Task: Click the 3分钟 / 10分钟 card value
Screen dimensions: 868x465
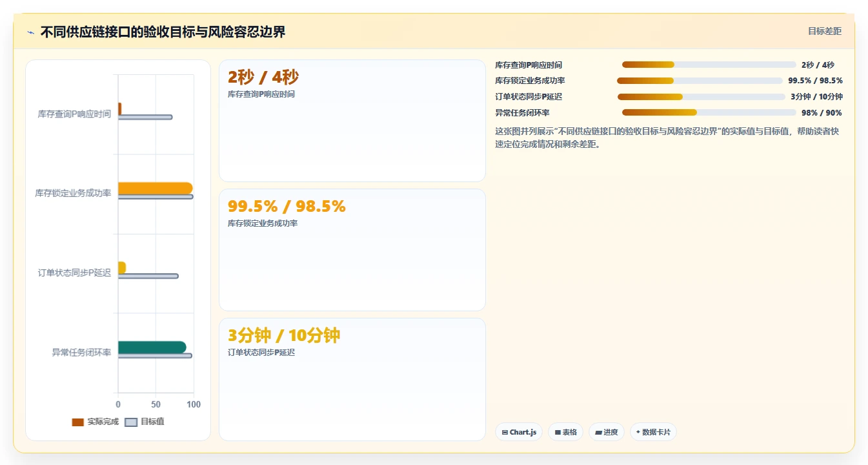Action: click(x=284, y=336)
